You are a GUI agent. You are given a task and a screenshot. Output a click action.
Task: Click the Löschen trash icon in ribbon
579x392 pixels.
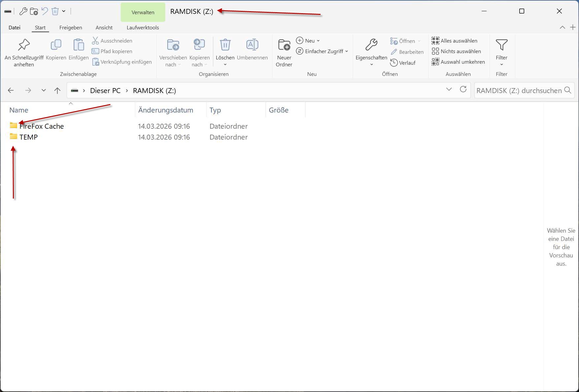(225, 45)
